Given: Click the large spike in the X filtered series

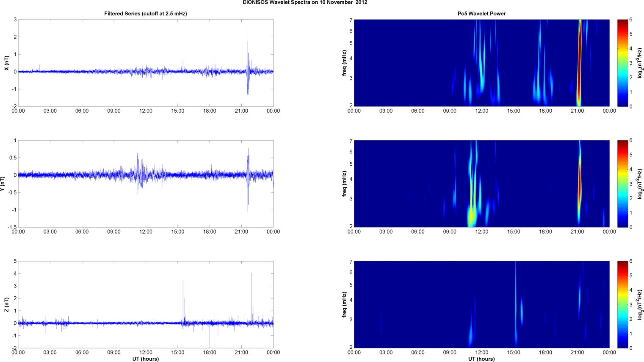Looking at the screenshot, I should [x=248, y=62].
